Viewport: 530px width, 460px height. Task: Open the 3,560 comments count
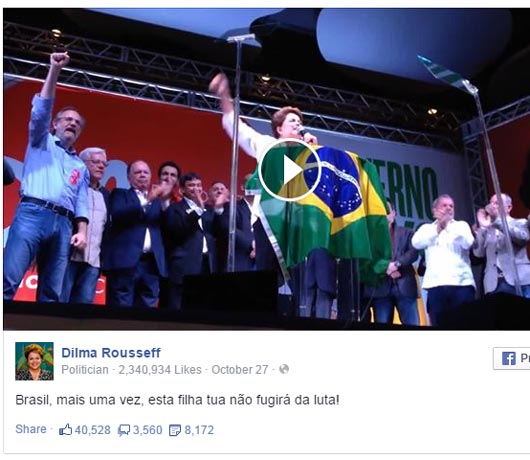147,430
